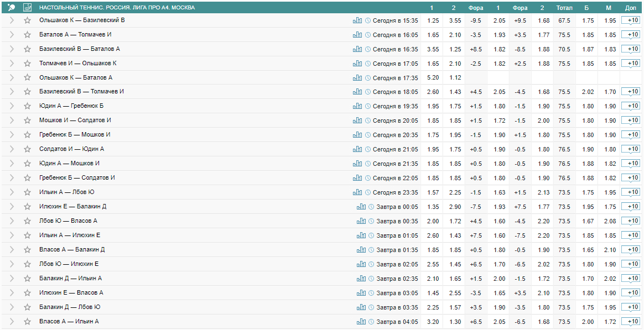Bet on odds 5.20 for Ольшаков К
The image size is (644, 330).
tap(433, 78)
